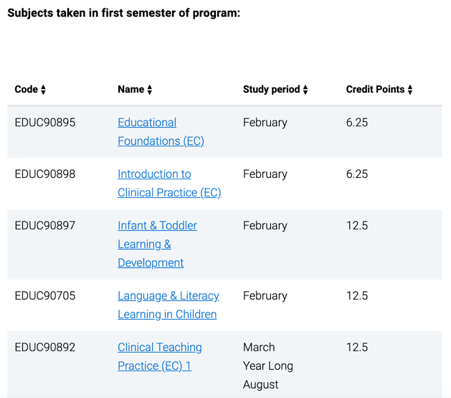
Task: Click the Year Long study period text
Action: tap(268, 366)
